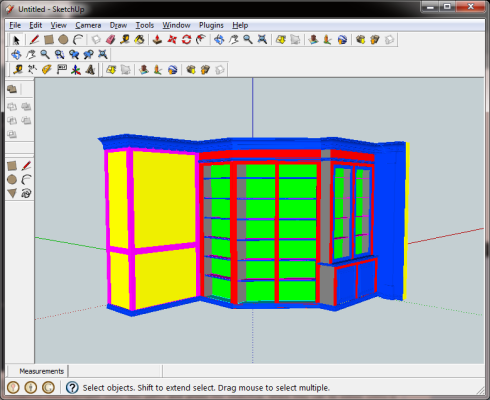Image resolution: width=490 pixels, height=400 pixels.
Task: Click the Zoom Extents tool in second row
Action: (x=103, y=54)
